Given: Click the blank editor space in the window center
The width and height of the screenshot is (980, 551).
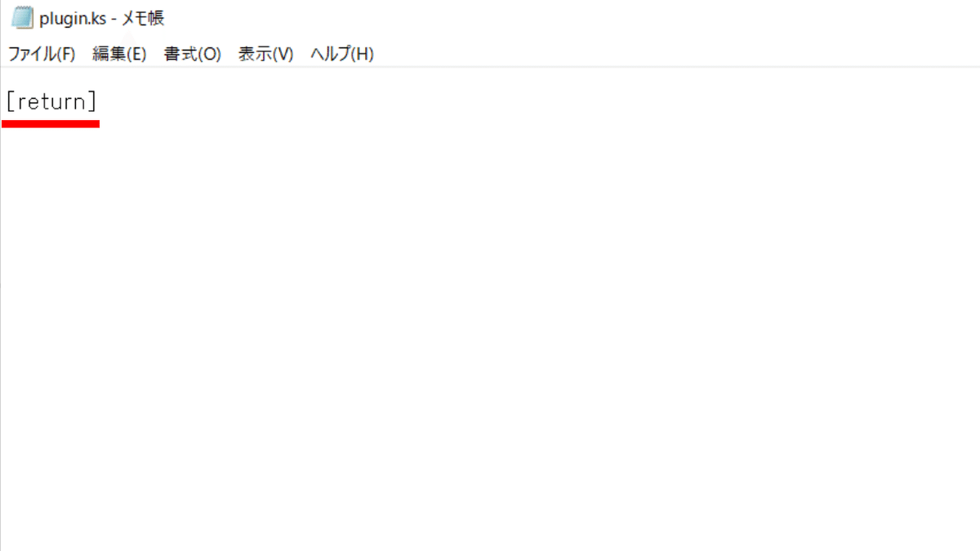Looking at the screenshot, I should point(490,310).
